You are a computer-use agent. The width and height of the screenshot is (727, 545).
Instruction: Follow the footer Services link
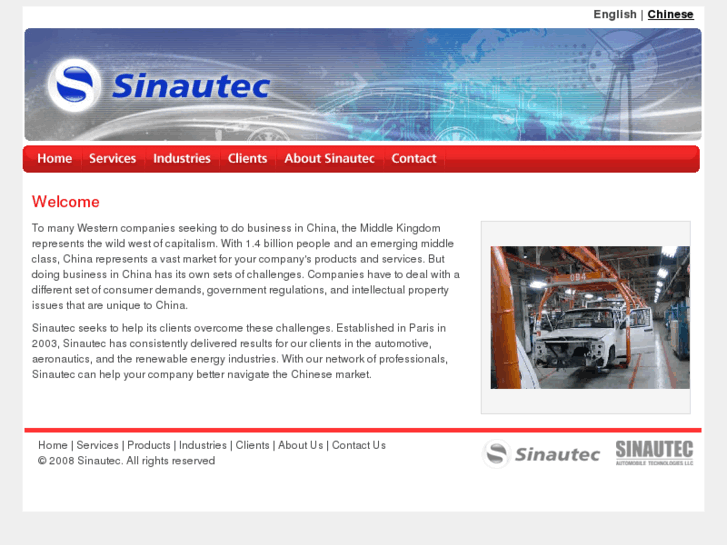(x=97, y=445)
